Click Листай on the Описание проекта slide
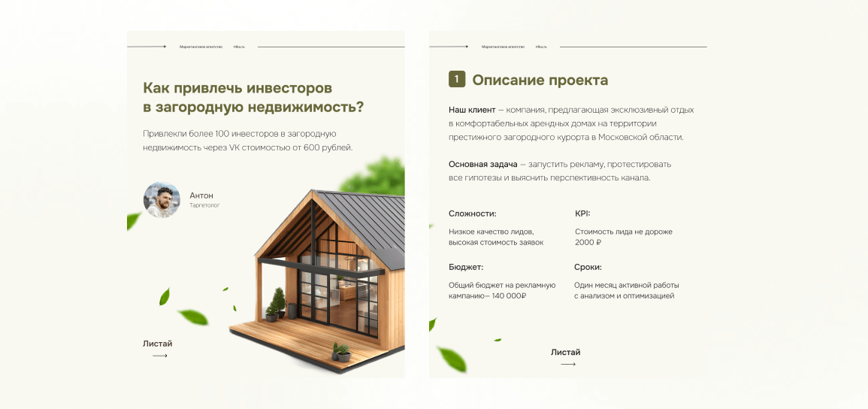The width and height of the screenshot is (868, 409). point(566,352)
